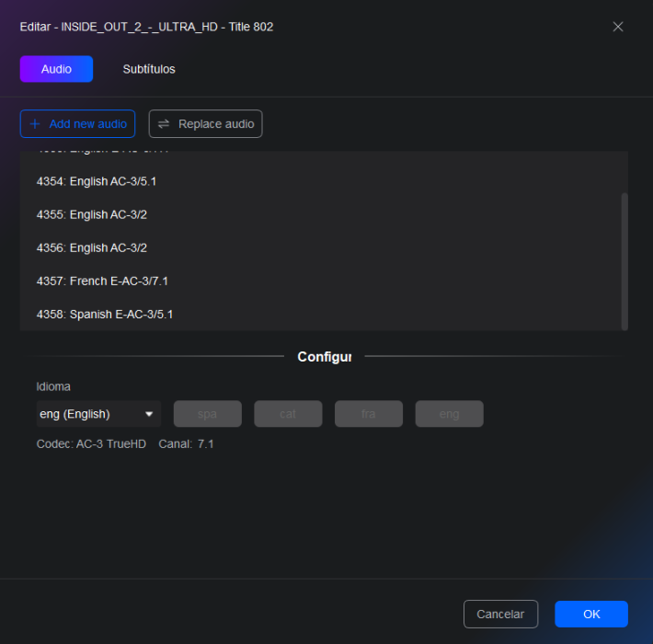
Task: Click the Add new audio button
Action: pyautogui.click(x=77, y=123)
